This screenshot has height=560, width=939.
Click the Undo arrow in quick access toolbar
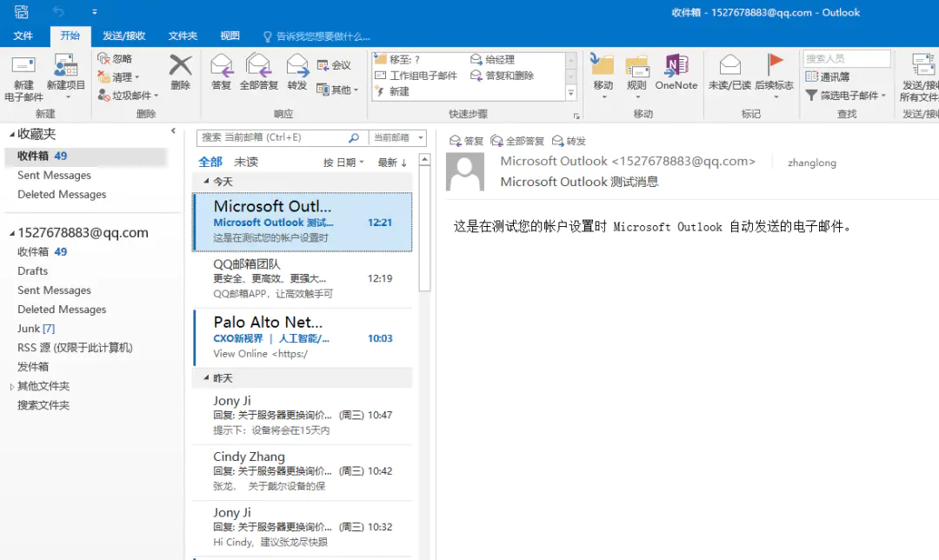pos(58,11)
